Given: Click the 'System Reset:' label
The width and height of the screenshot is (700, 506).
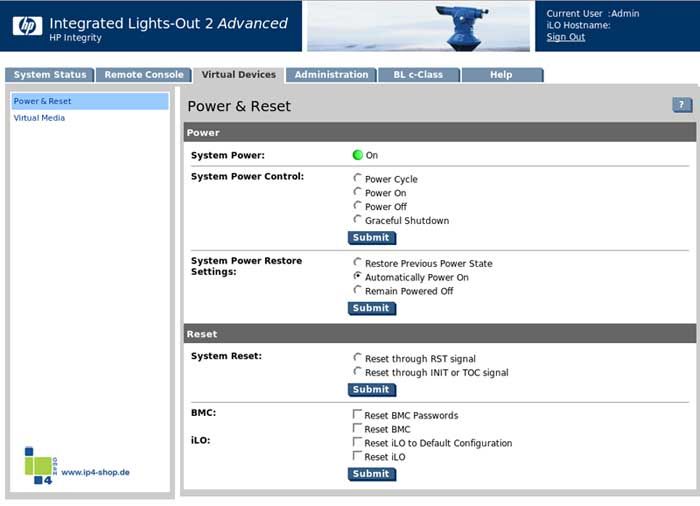Looking at the screenshot, I should click(x=226, y=356).
